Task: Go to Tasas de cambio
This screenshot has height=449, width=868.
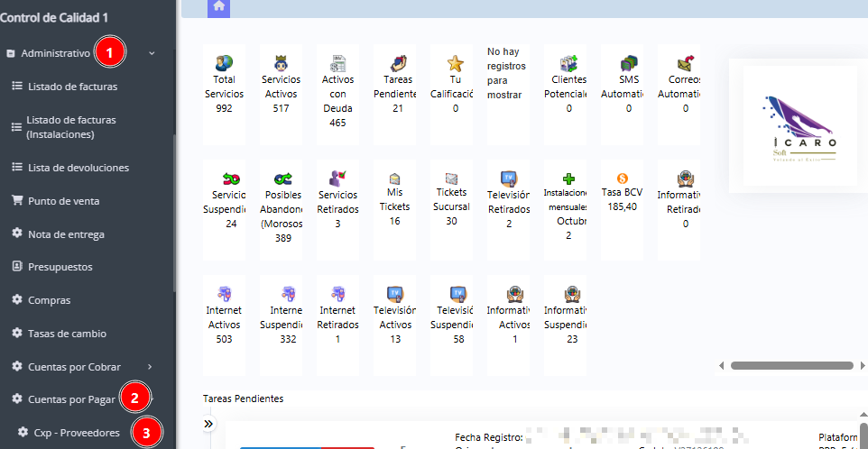Action: click(67, 334)
